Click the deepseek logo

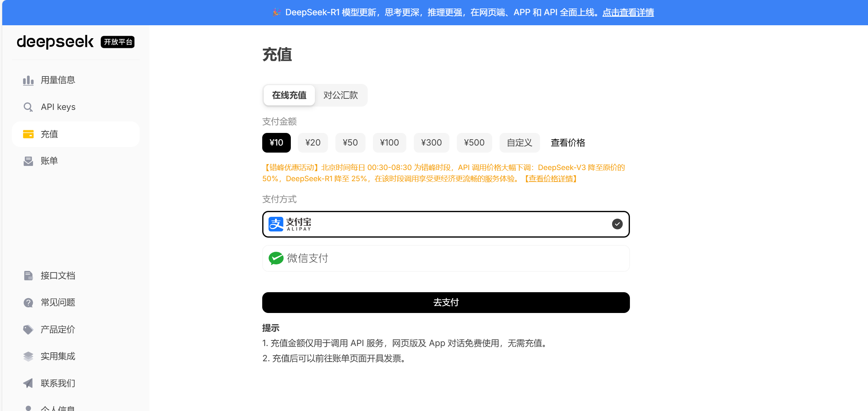(x=55, y=42)
